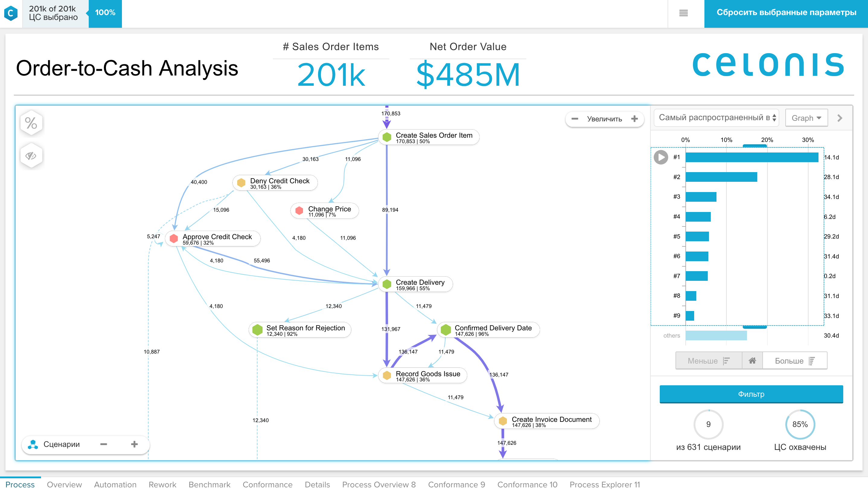The width and height of the screenshot is (868, 494).
Task: Open the hamburger menu icon
Action: 683,13
